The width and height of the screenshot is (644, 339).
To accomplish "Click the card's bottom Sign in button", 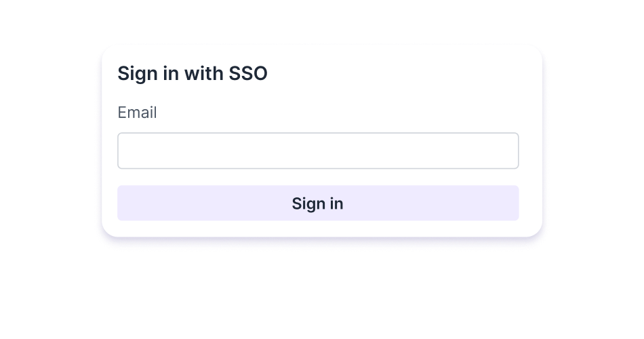I will click(318, 203).
